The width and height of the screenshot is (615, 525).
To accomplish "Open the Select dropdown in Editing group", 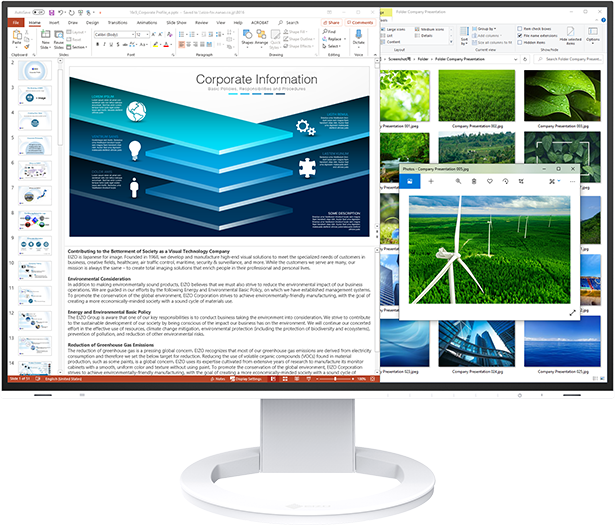I will [332, 46].
